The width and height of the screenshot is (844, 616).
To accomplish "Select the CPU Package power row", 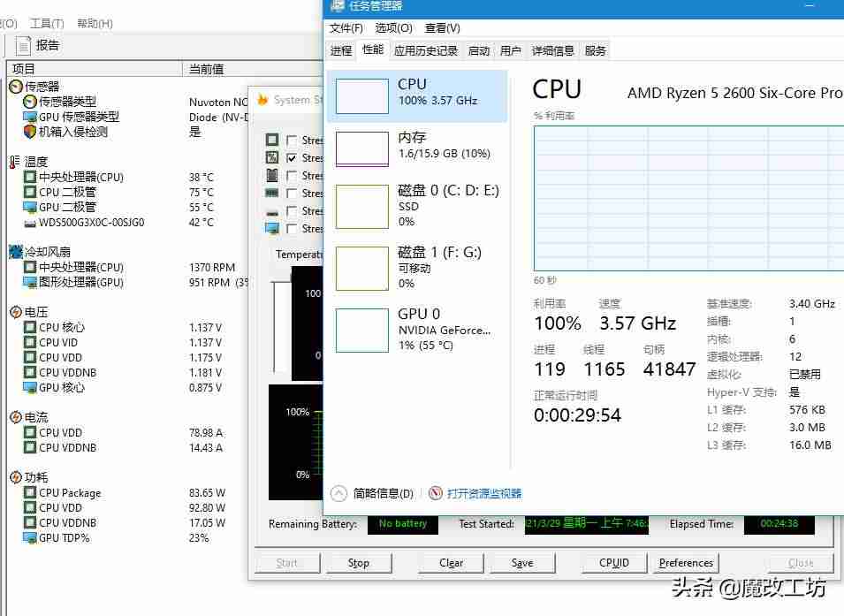I will coord(126,492).
